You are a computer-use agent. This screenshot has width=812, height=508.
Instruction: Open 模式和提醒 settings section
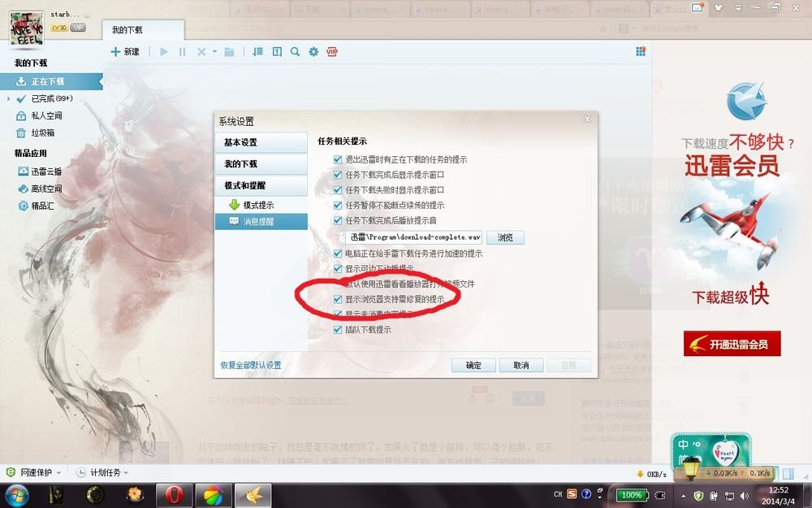[x=261, y=185]
